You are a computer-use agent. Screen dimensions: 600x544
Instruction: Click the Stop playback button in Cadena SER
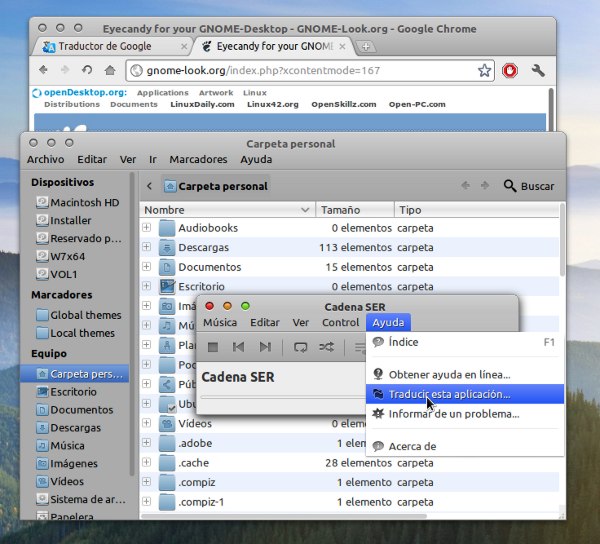212,347
